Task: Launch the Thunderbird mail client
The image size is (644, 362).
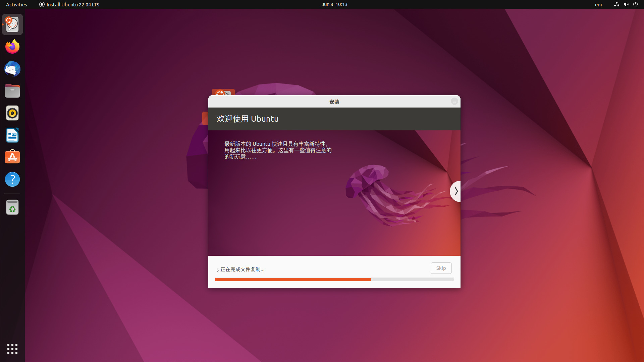Action: coord(12,69)
